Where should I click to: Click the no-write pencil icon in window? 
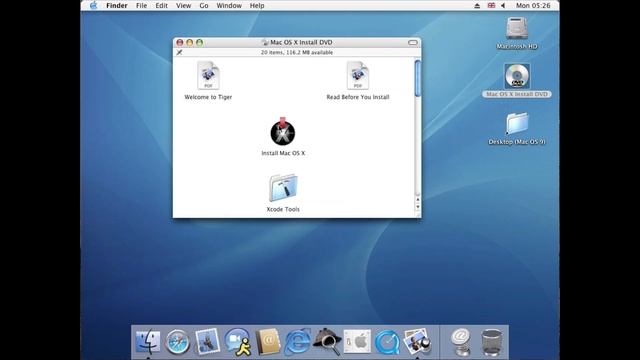tap(179, 52)
